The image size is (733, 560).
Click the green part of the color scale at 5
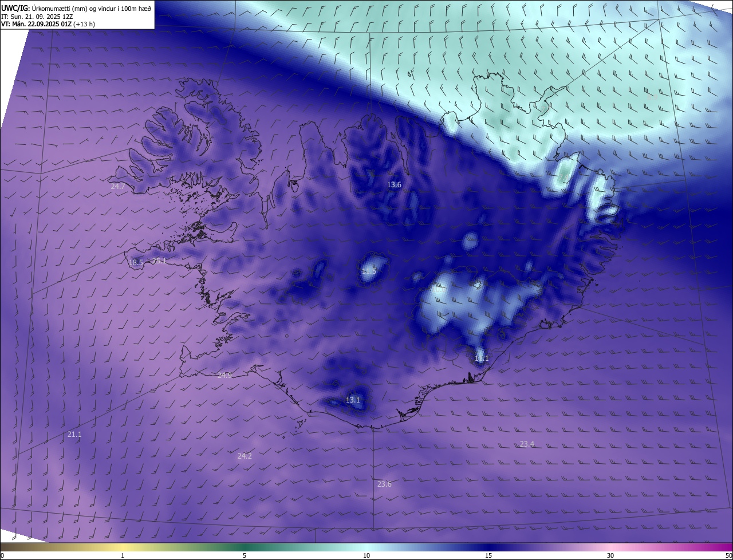(245, 547)
